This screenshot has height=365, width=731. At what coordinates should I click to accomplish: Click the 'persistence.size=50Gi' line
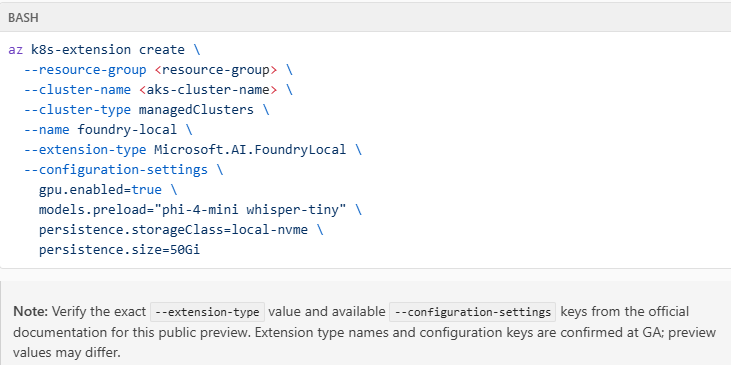[119, 250]
